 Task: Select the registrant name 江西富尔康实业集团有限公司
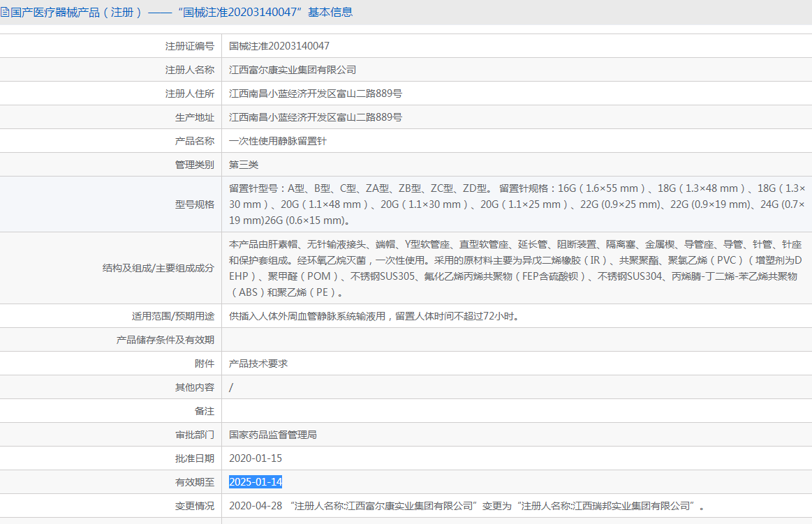[x=293, y=70]
